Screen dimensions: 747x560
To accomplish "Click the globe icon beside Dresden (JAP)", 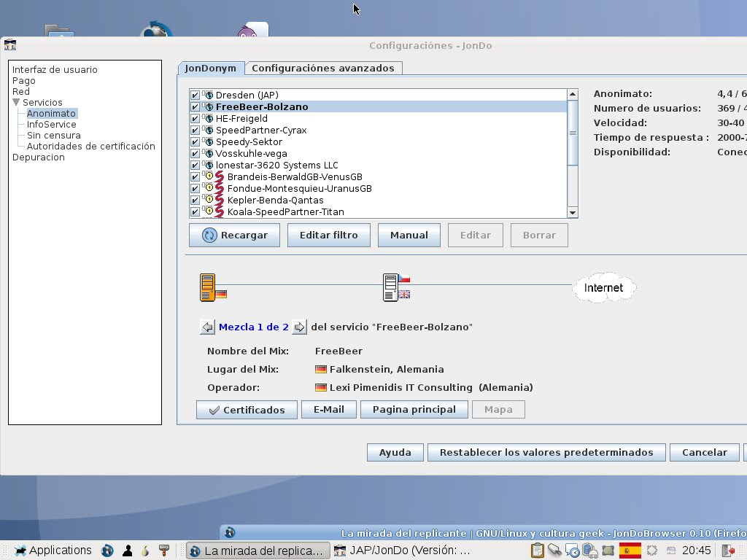I will pos(208,95).
